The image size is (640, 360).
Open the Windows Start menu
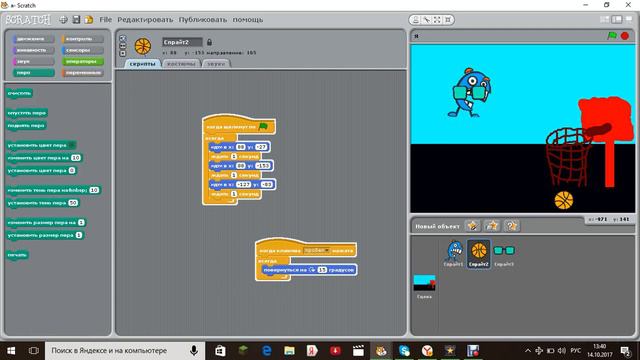(x=11, y=351)
